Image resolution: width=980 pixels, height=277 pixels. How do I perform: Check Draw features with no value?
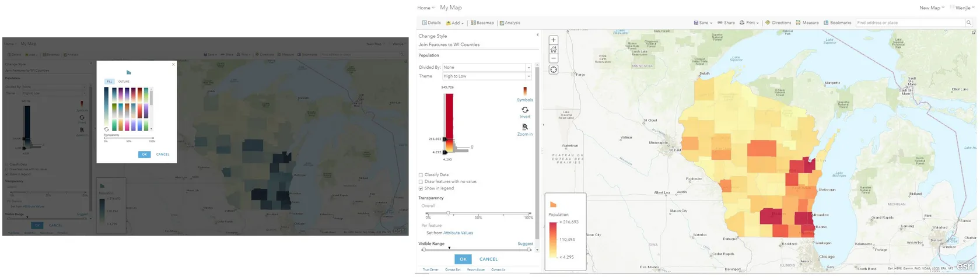coord(421,182)
